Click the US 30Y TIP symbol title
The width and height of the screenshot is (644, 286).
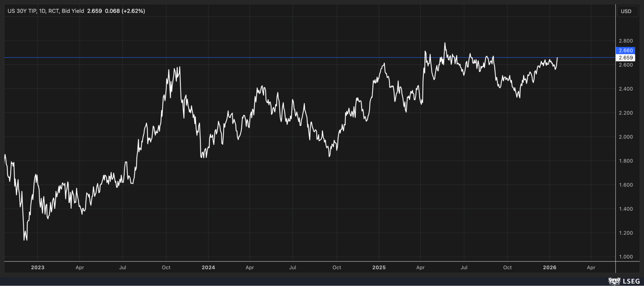pos(22,11)
